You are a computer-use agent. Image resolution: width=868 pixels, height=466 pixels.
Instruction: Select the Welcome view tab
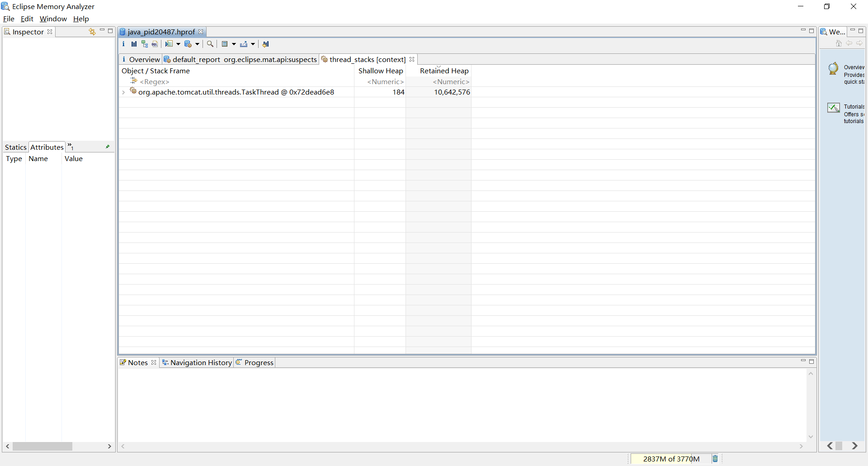(x=833, y=32)
